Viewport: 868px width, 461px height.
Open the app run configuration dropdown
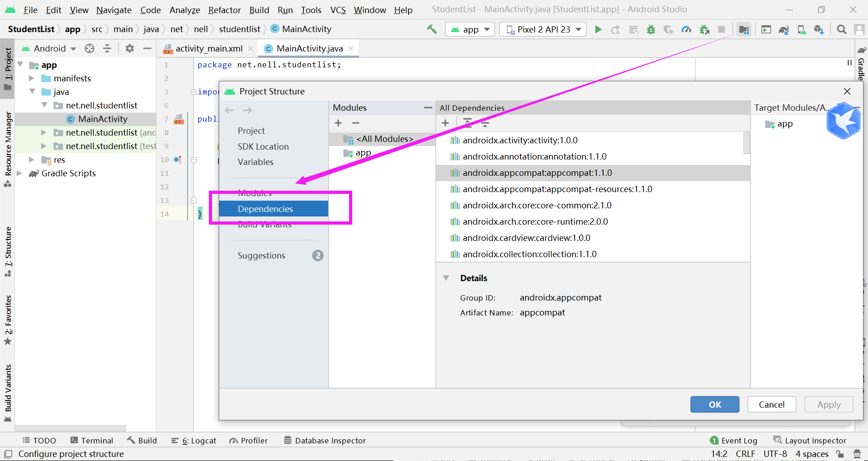click(x=470, y=29)
